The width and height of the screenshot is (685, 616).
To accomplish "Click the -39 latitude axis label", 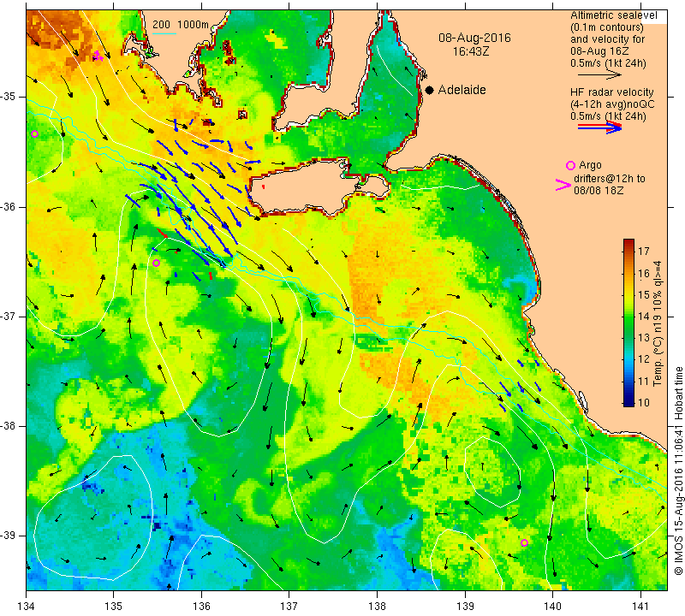I will pyautogui.click(x=10, y=536).
